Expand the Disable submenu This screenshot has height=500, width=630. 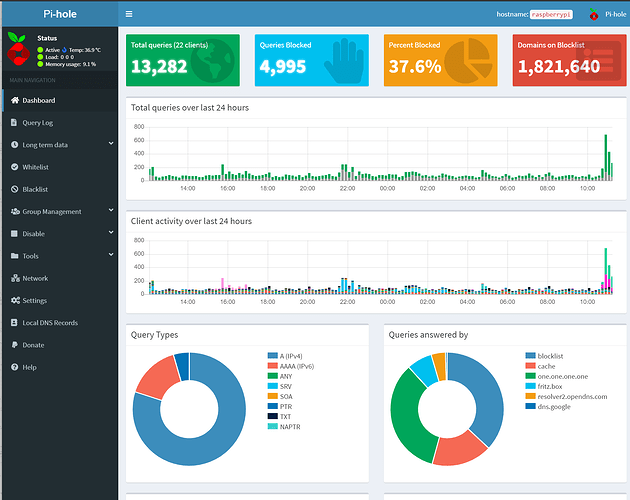[x=34, y=234]
